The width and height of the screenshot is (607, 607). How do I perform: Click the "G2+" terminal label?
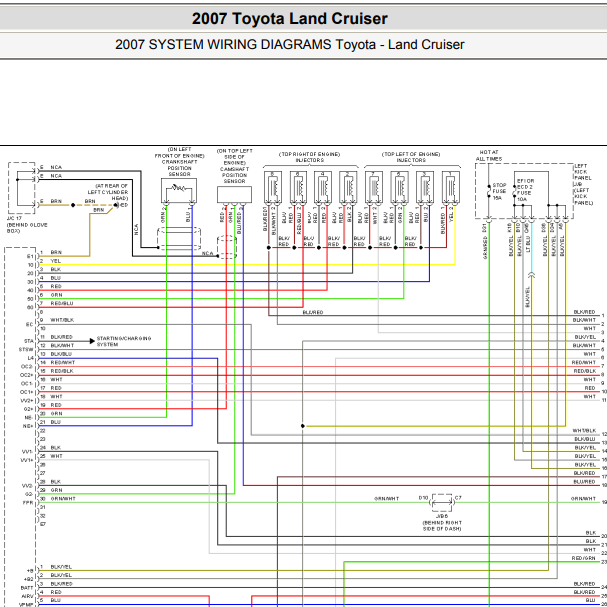[28, 409]
